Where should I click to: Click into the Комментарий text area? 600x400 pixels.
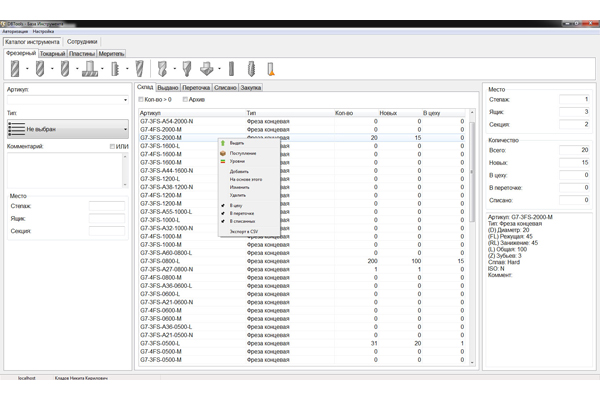point(65,170)
